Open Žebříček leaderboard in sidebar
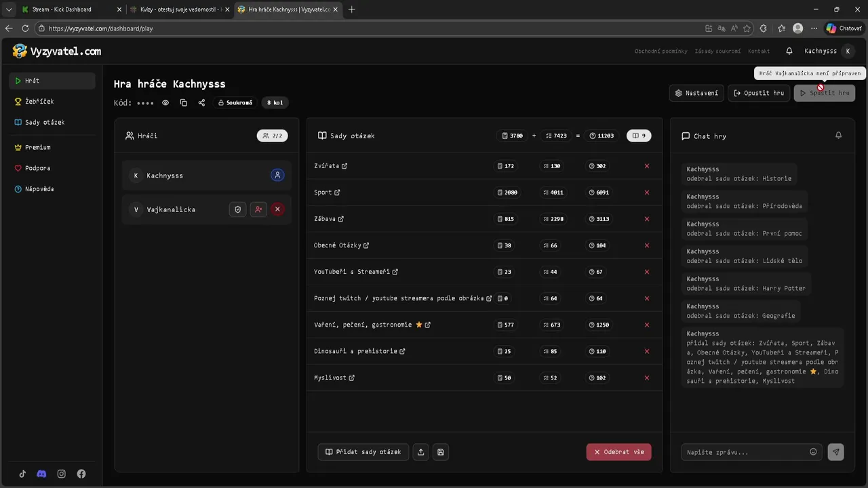 point(52,102)
